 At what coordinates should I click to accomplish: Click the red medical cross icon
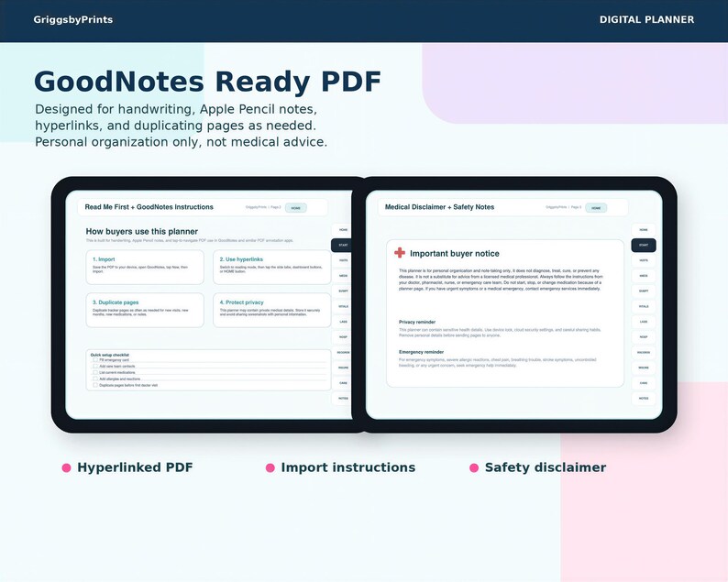399,252
